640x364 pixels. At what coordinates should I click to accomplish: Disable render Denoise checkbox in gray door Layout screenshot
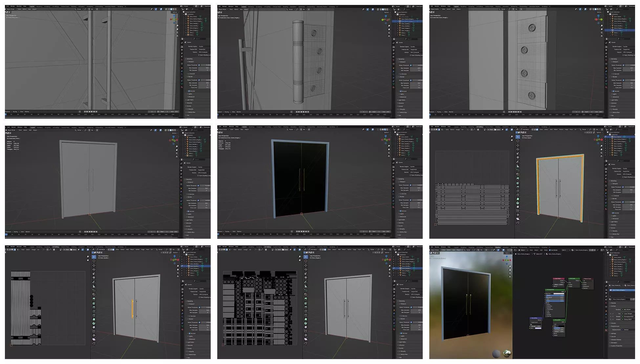188,211
